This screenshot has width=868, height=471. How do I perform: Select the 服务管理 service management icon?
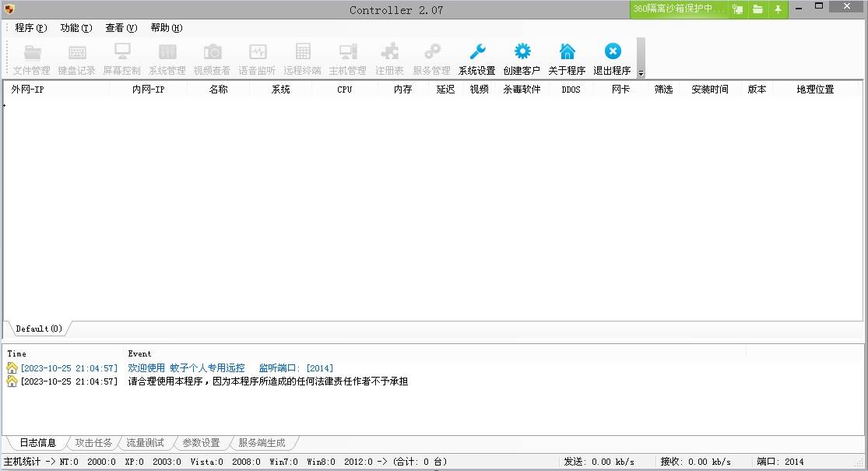coord(432,58)
